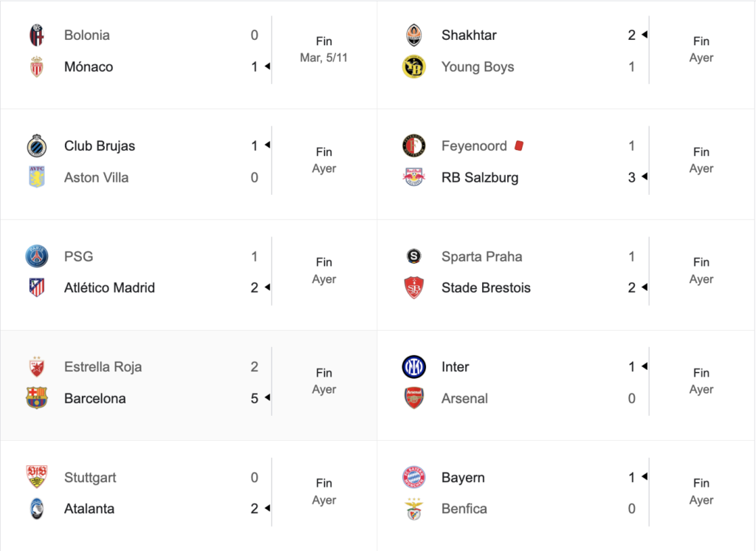
Task: Click the Atlético Madrid badge
Action: coord(37,287)
